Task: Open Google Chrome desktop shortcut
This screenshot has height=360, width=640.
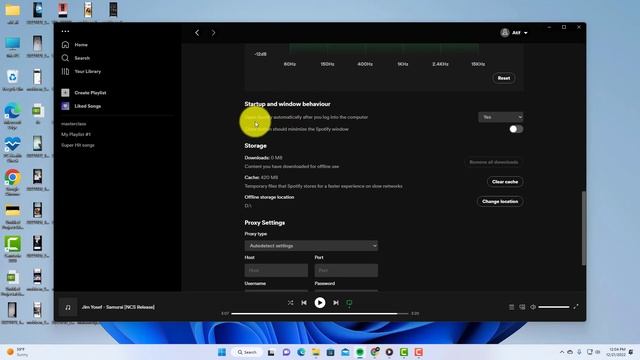Action: (x=13, y=182)
